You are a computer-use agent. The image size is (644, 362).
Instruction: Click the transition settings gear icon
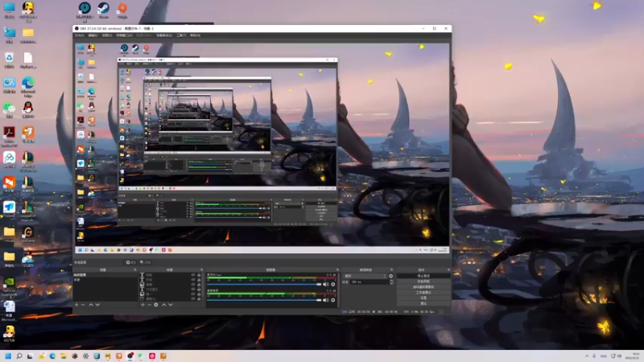click(x=390, y=276)
